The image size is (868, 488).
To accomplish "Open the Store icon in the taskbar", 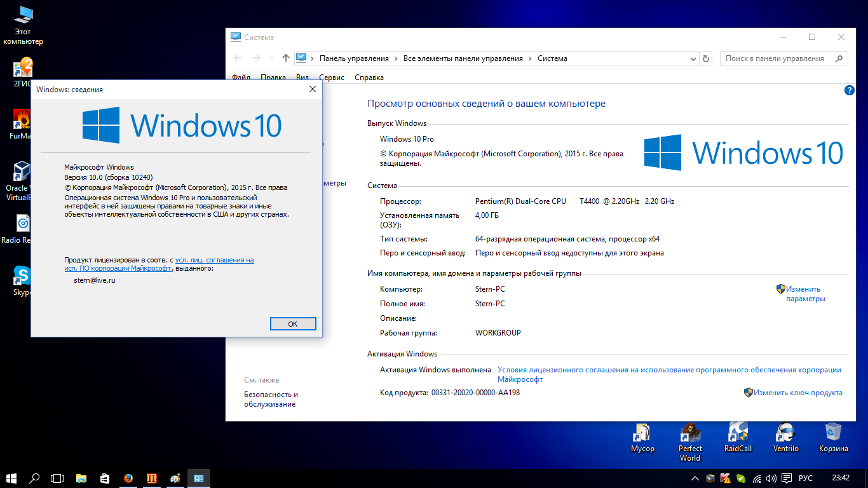I will click(x=105, y=478).
